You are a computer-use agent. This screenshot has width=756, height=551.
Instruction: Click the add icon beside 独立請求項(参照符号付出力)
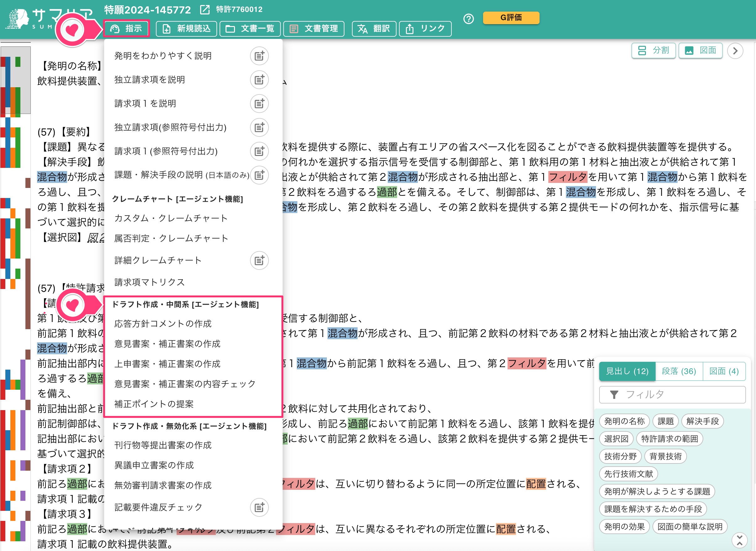(259, 127)
